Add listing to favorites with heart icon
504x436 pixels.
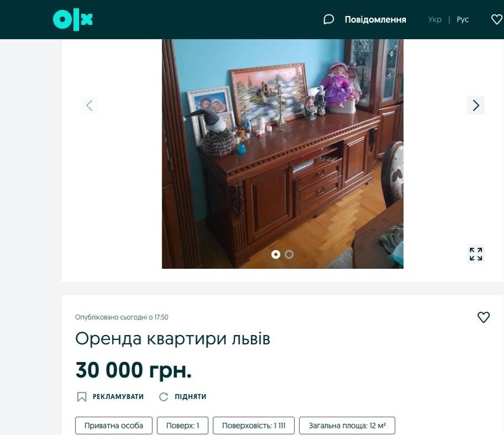[483, 317]
